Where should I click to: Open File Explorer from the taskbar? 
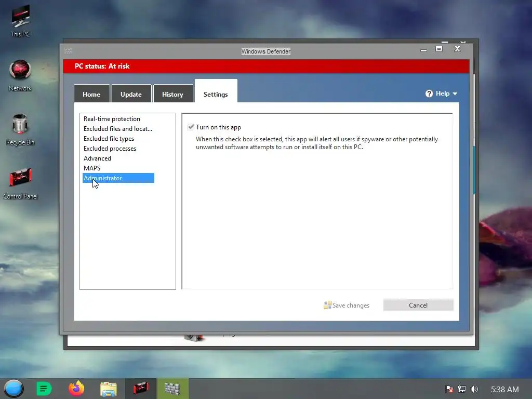pos(109,389)
